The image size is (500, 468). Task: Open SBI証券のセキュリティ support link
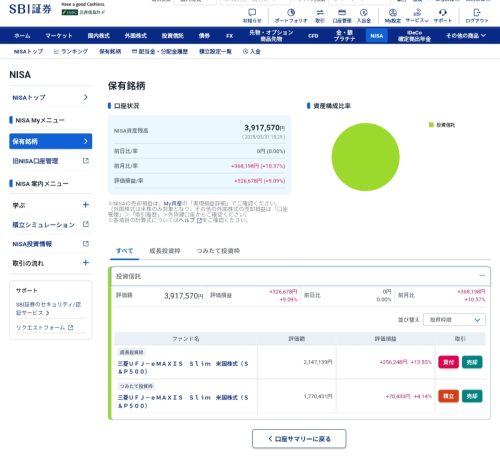coord(48,308)
